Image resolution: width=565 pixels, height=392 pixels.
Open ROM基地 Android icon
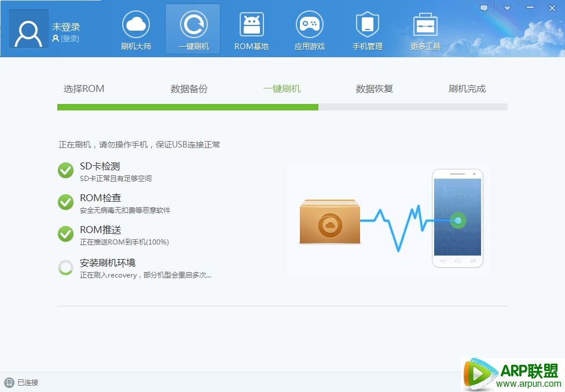(x=251, y=25)
